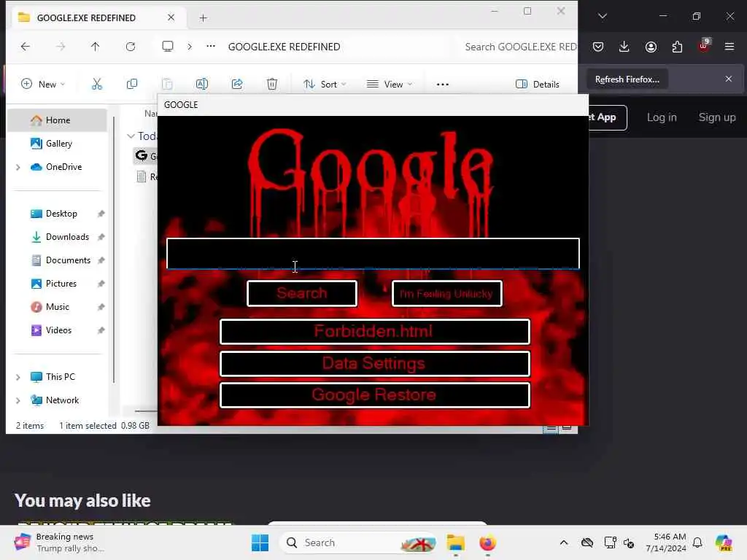Close the GOOGLE.EXE REDEFINED Explorer tab
747x560 pixels.
171,17
